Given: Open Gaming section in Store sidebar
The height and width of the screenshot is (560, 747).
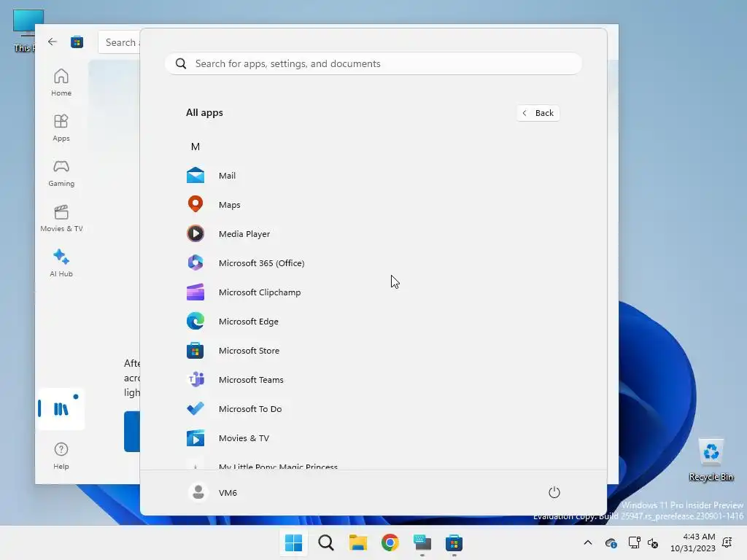Looking at the screenshot, I should click(61, 173).
